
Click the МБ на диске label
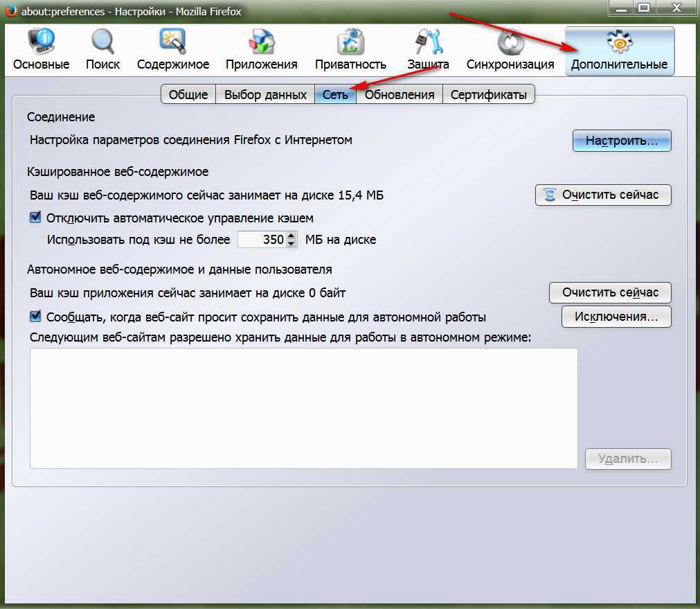pyautogui.click(x=341, y=240)
